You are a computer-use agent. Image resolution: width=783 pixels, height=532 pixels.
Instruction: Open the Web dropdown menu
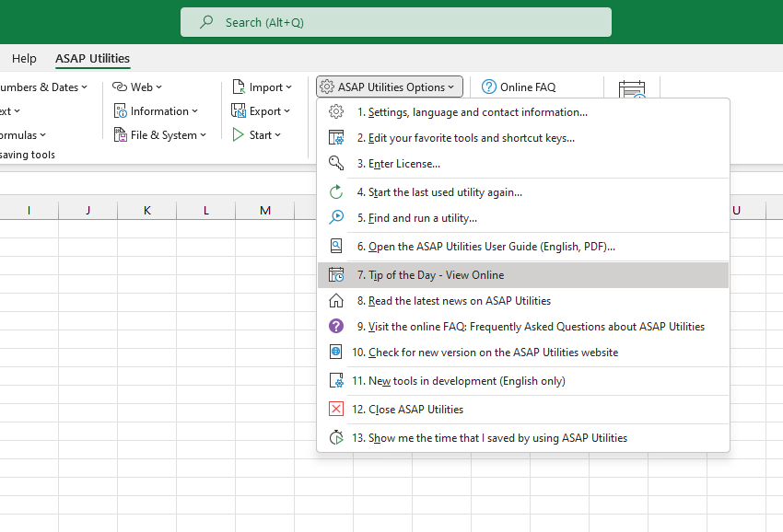coord(158,87)
